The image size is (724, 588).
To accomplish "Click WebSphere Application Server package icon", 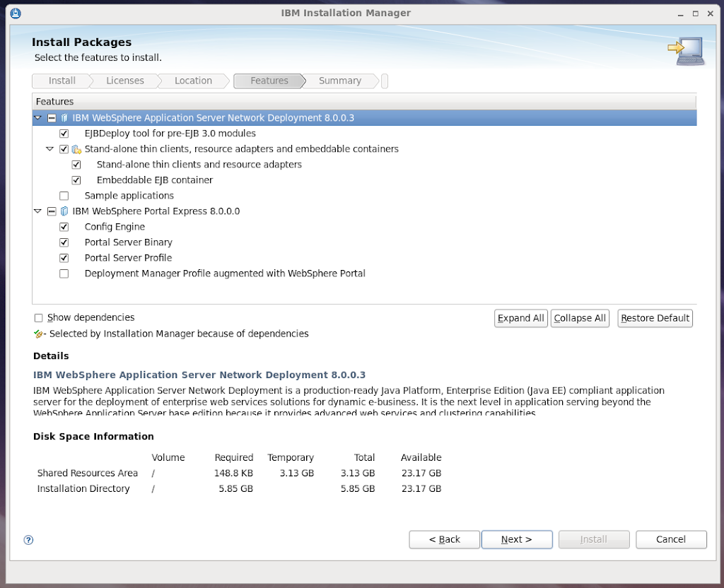I will pos(64,118).
